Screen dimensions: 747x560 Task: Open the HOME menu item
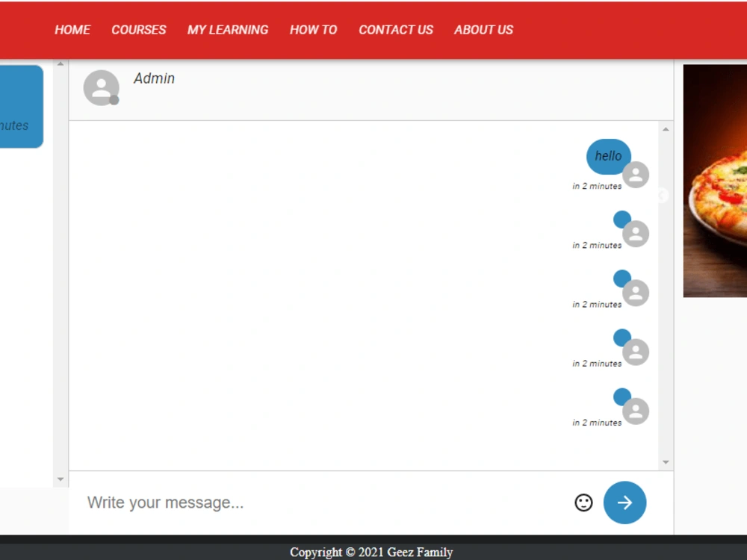click(72, 30)
